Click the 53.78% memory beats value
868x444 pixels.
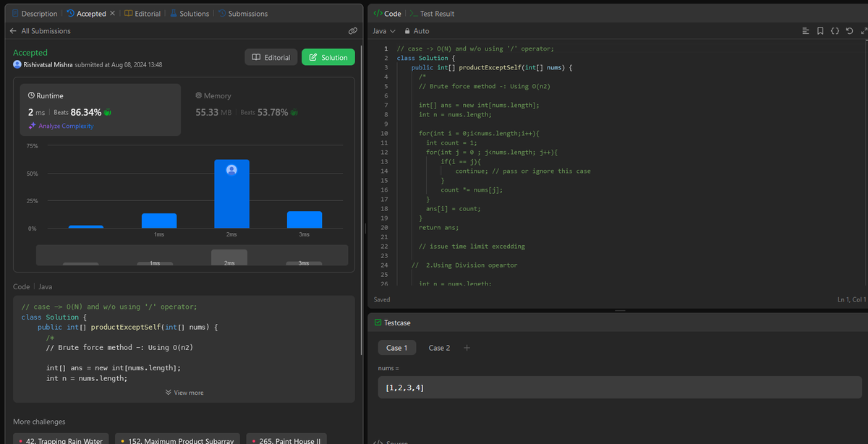(273, 112)
